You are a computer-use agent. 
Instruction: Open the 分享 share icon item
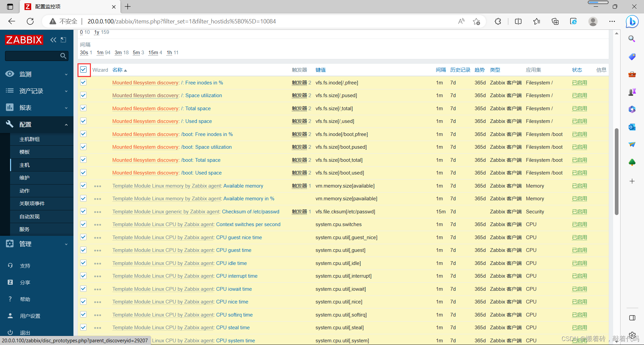pos(10,282)
